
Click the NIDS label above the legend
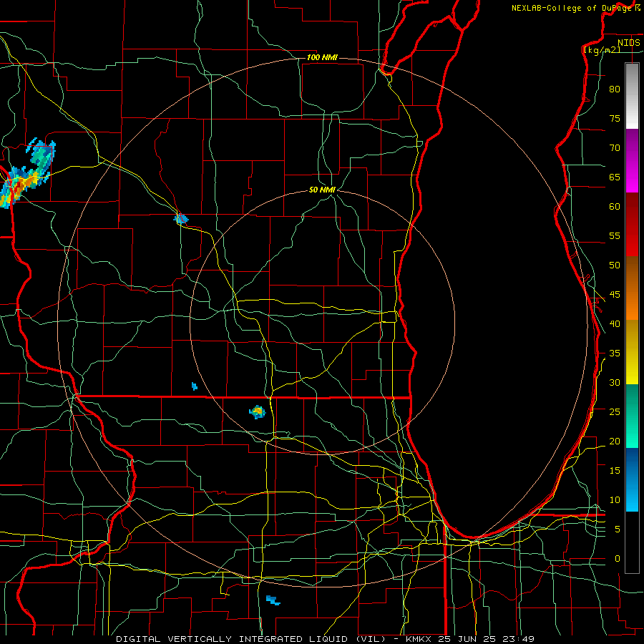pos(628,43)
